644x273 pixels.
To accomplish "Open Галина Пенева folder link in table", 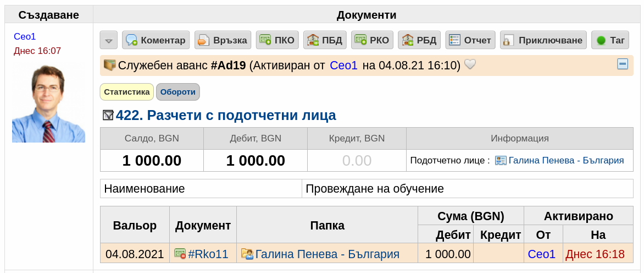I will (327, 254).
